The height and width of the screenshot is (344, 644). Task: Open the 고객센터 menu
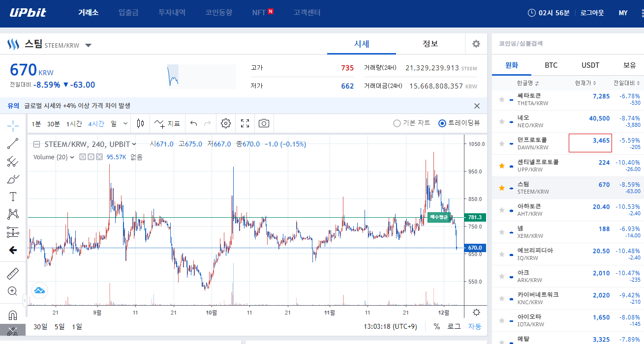307,13
